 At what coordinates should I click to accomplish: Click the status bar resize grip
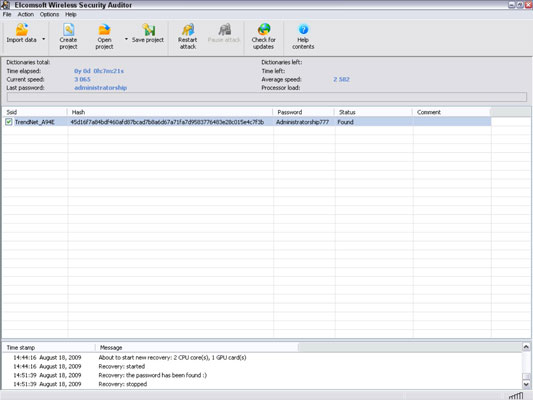click(516, 396)
